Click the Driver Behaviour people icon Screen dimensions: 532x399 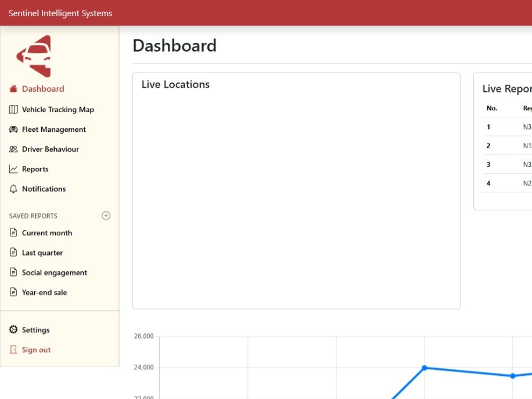click(x=13, y=149)
